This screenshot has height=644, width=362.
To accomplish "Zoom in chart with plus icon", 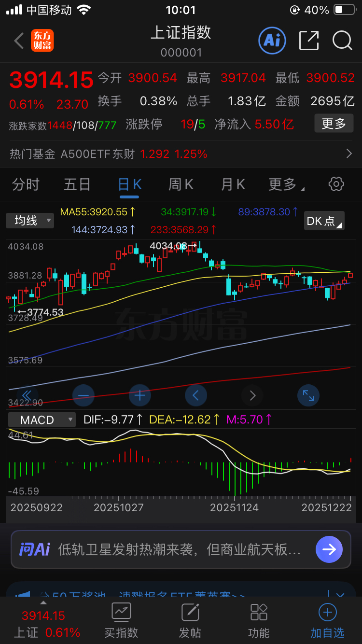I will 140,395.
